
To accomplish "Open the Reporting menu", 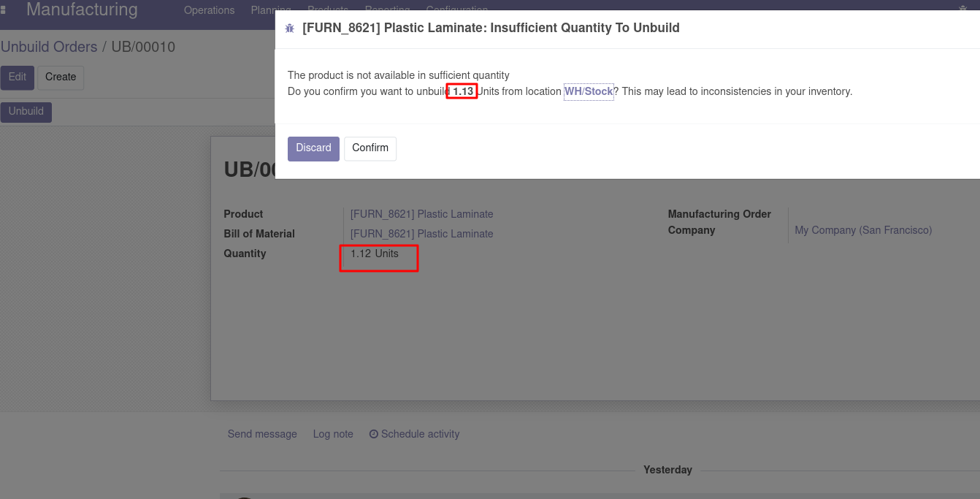I will pos(388,9).
